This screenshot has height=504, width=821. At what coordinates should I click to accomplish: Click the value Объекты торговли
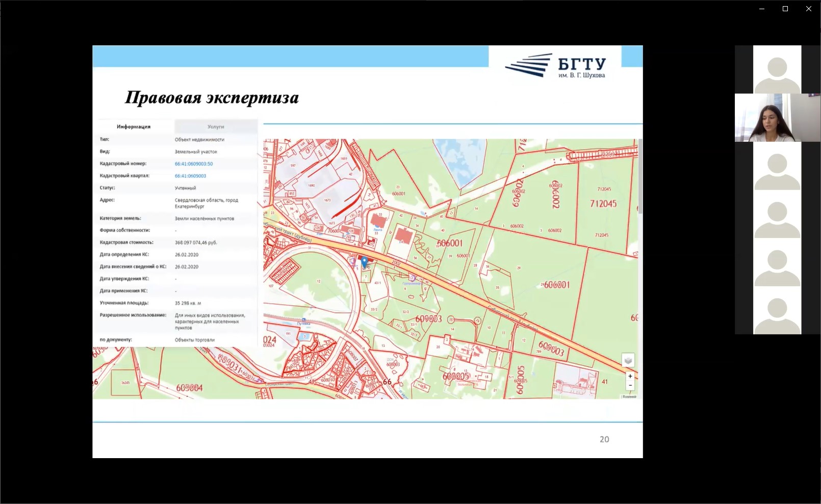click(x=194, y=339)
